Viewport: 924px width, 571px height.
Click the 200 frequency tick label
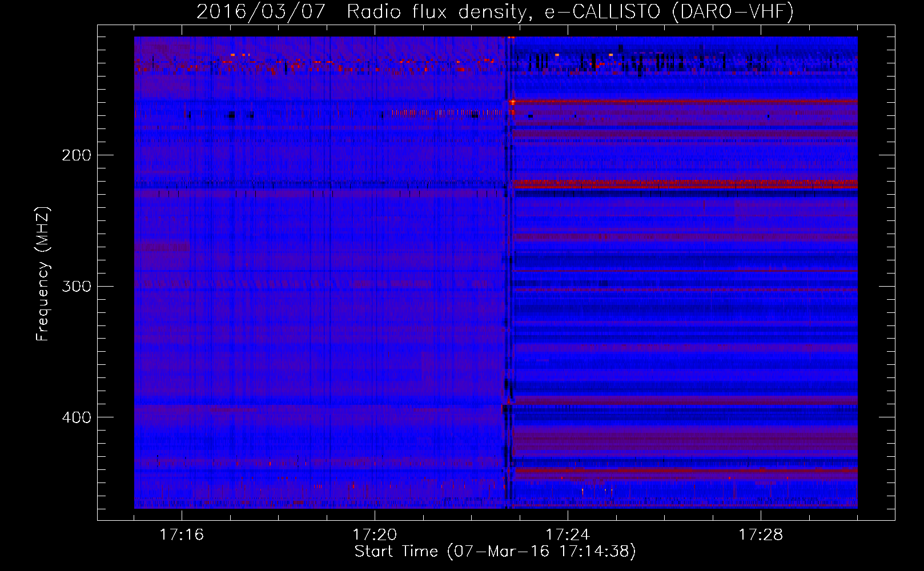(x=77, y=155)
